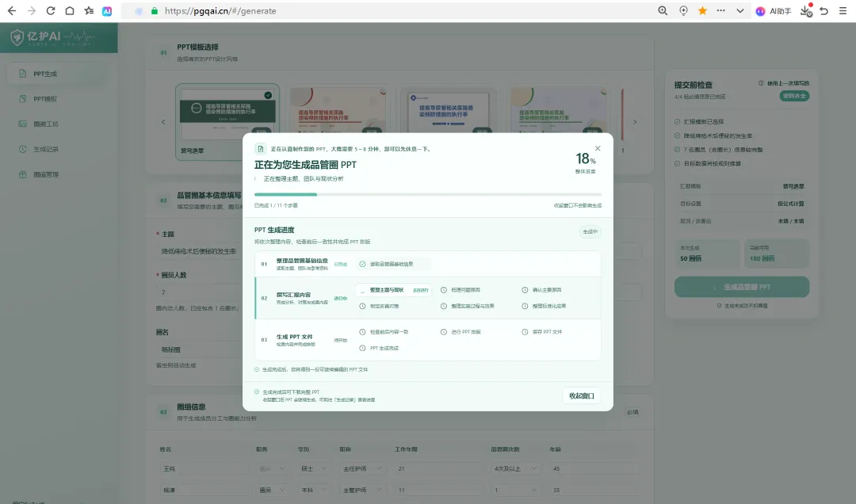Click the 亿护AI logo
Viewport: 856px width, 504px height.
tap(53, 38)
